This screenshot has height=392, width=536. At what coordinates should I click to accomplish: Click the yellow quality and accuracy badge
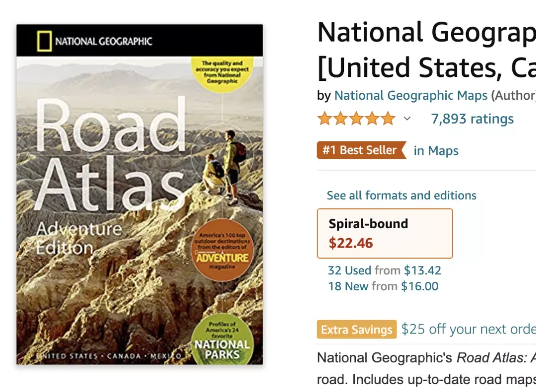(222, 73)
